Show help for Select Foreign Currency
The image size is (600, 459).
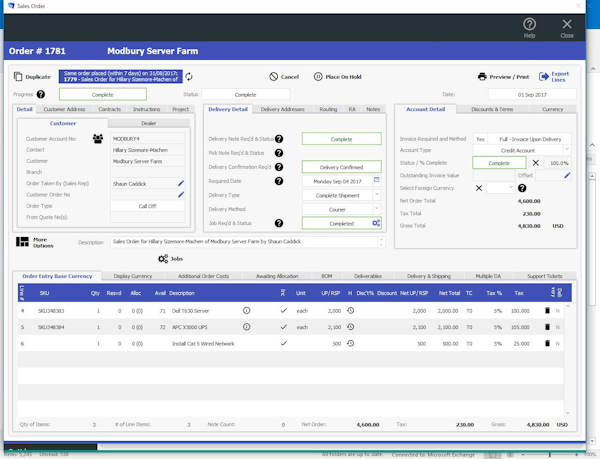[522, 188]
